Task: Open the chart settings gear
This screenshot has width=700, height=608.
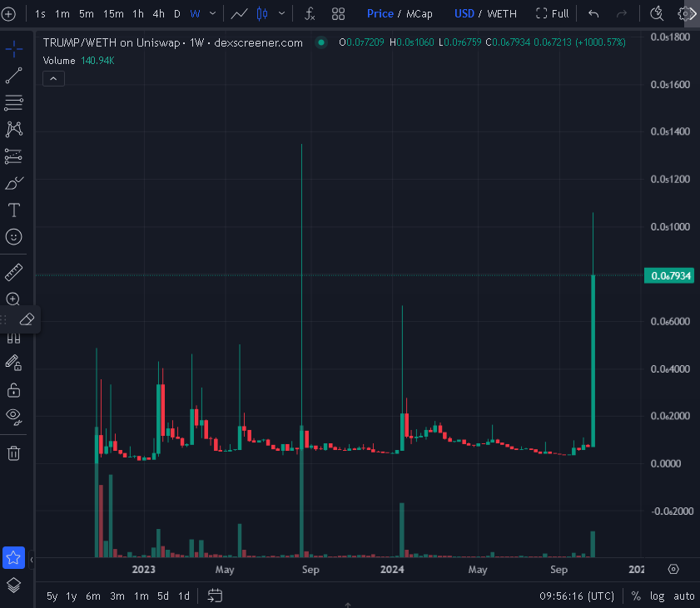Action: (684, 14)
